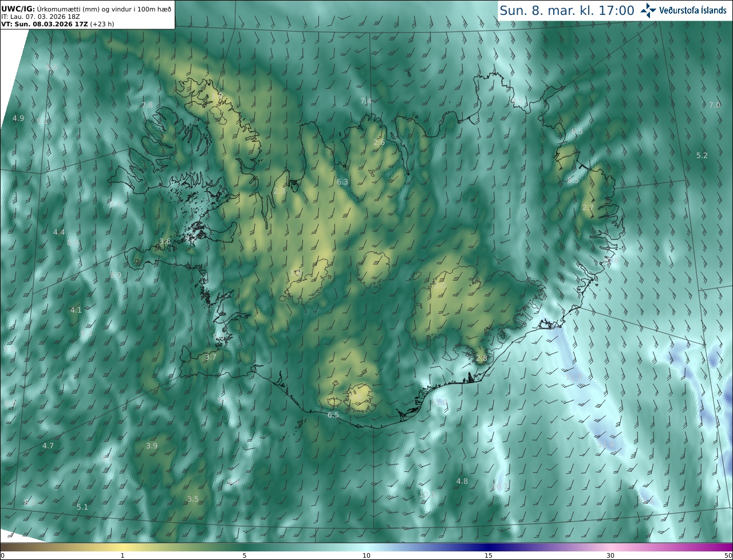Click the 3.7 value label on the map
The width and height of the screenshot is (733, 560).
coord(211,356)
